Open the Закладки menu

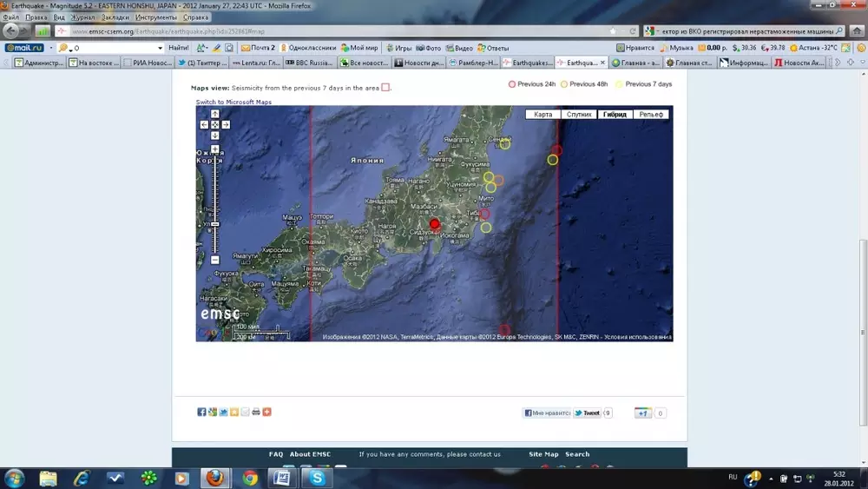[115, 17]
